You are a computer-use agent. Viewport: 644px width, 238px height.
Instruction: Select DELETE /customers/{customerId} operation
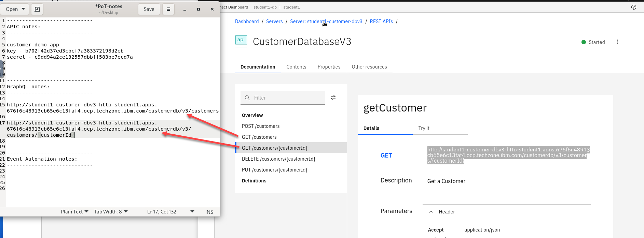278,159
